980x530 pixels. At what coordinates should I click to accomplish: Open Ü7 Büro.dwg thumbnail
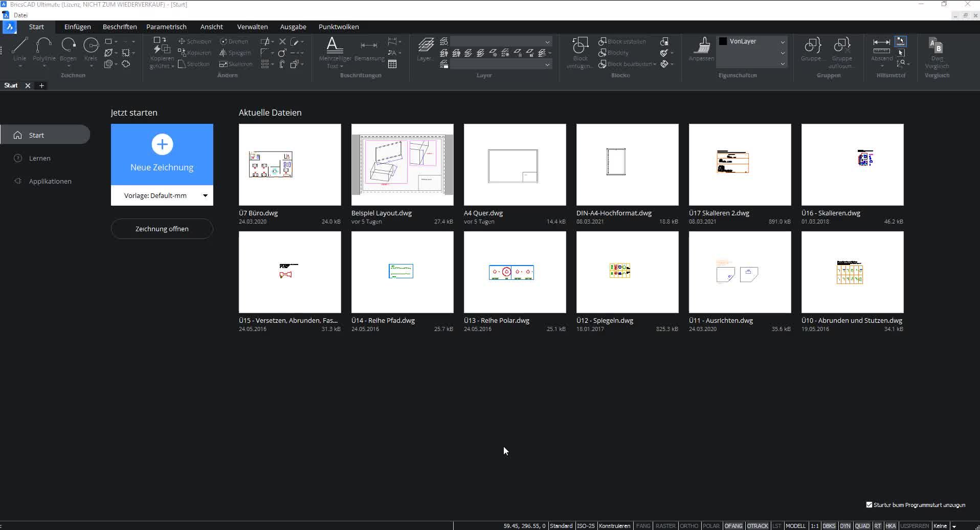coord(290,165)
